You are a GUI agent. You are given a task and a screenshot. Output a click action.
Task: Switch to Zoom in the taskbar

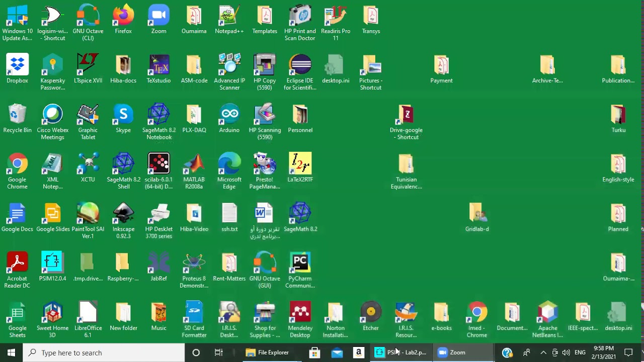click(463, 352)
